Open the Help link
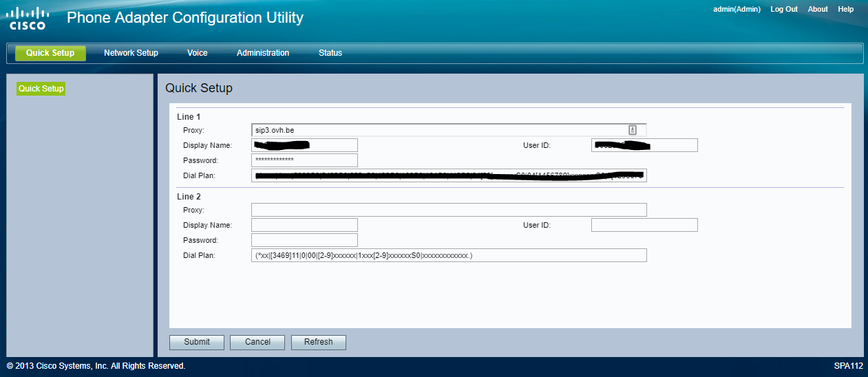868x377 pixels. click(x=845, y=10)
